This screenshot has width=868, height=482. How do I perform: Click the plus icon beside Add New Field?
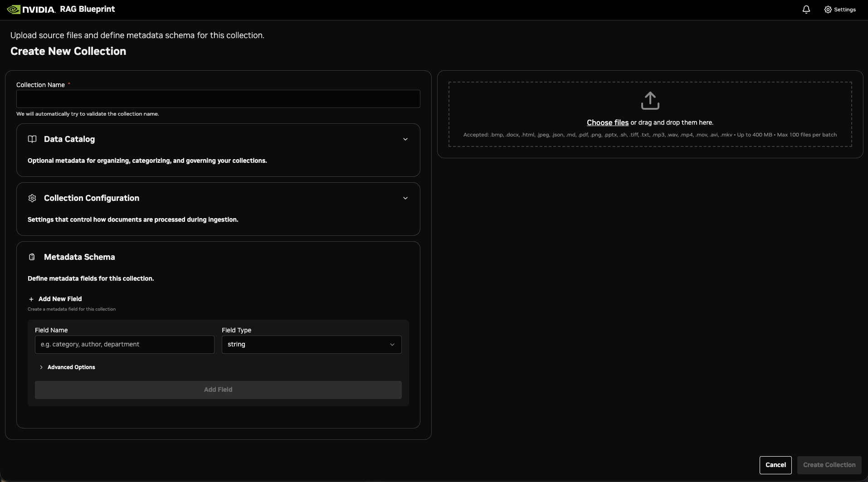[31, 299]
